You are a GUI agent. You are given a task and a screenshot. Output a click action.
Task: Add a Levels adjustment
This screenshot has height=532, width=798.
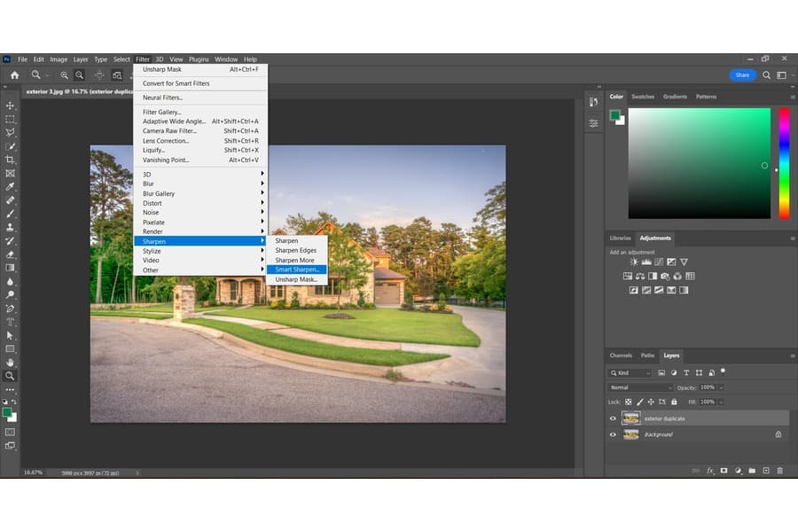(646, 262)
